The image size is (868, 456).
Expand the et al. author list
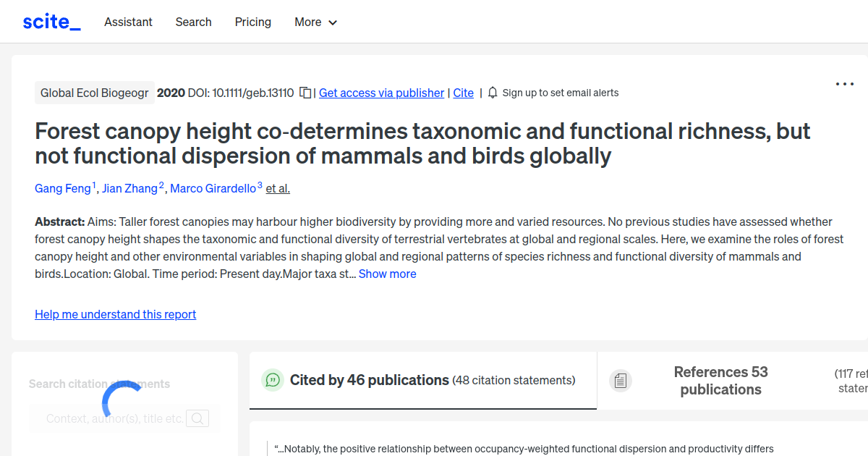(x=277, y=188)
